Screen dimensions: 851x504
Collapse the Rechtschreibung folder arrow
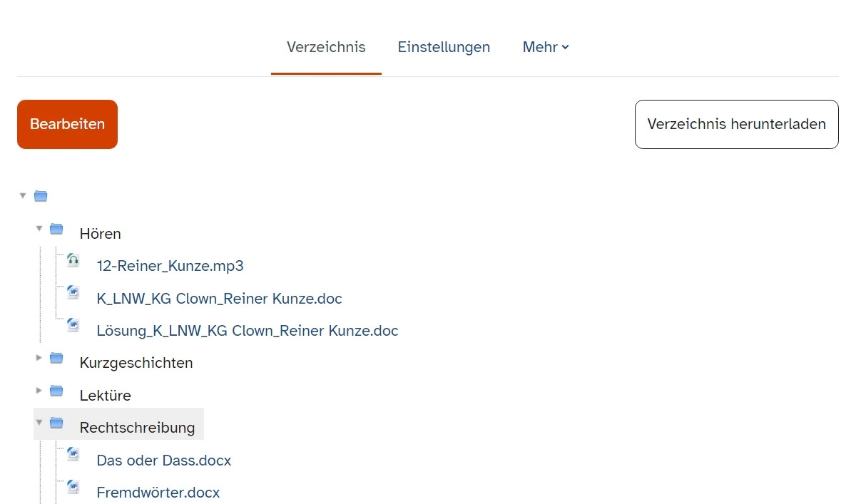pos(39,422)
